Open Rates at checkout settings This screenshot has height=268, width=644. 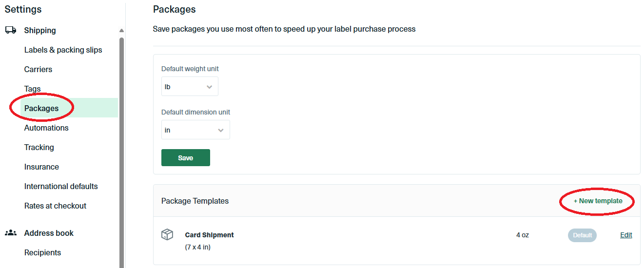pyautogui.click(x=55, y=206)
